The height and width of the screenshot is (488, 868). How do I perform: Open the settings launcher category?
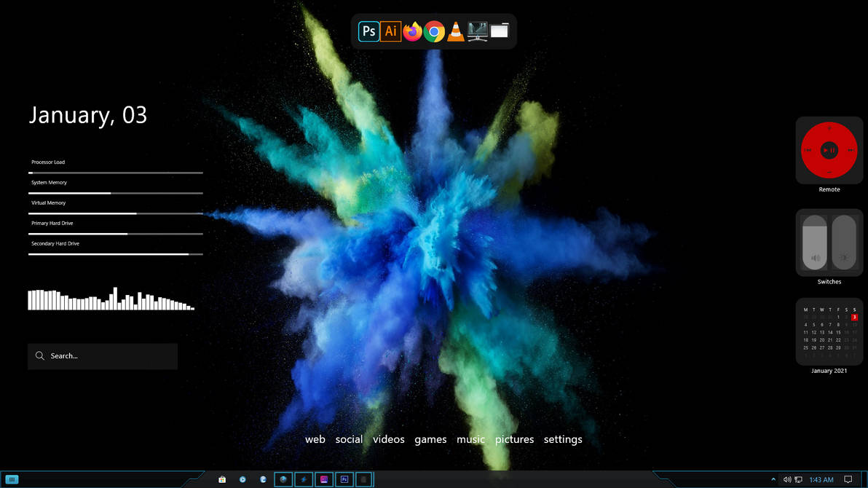[x=563, y=439]
